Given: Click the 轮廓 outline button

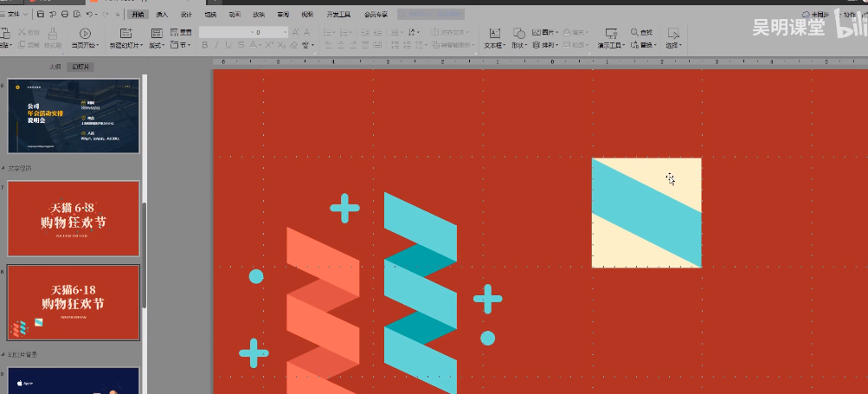Looking at the screenshot, I should 575,45.
